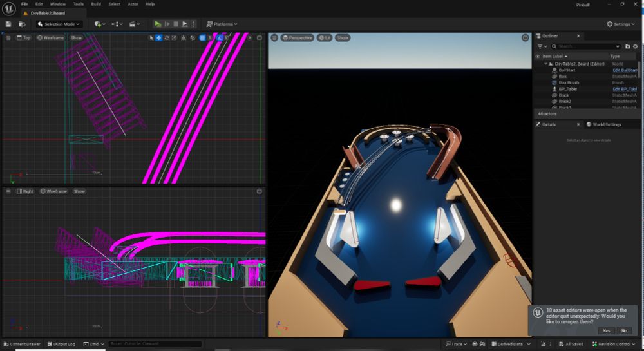The height and width of the screenshot is (351, 644).
Task: Click the Save current level icon
Action: pyautogui.click(x=8, y=24)
